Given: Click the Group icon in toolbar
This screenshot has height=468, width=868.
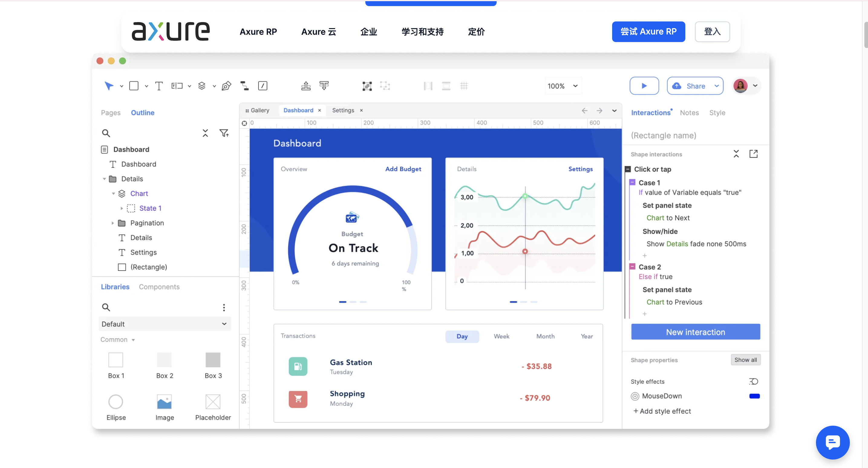Looking at the screenshot, I should click(x=367, y=86).
